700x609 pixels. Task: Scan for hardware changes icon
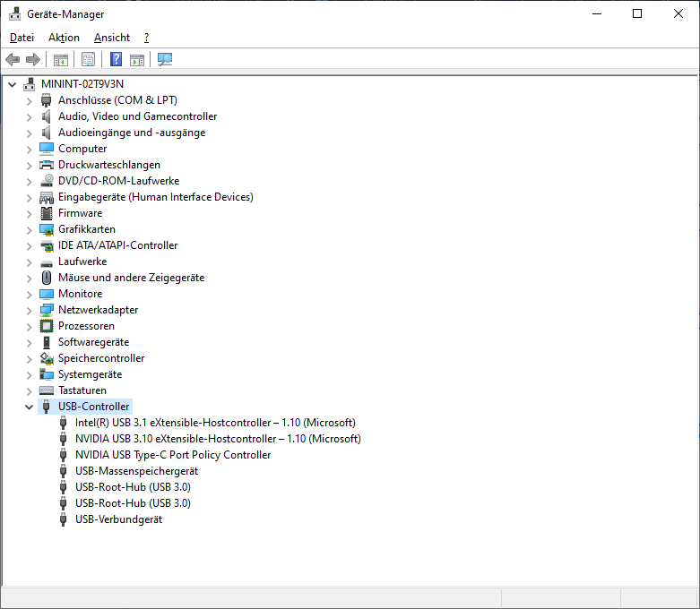click(165, 59)
